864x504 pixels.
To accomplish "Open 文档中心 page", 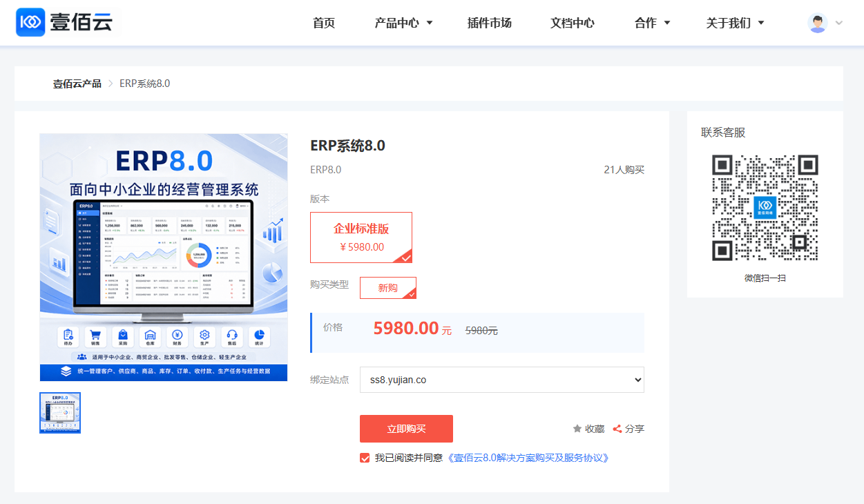I will pyautogui.click(x=573, y=23).
